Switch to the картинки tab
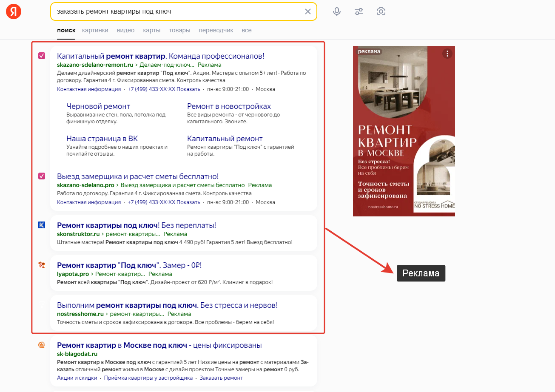The image size is (555, 392). tap(95, 30)
